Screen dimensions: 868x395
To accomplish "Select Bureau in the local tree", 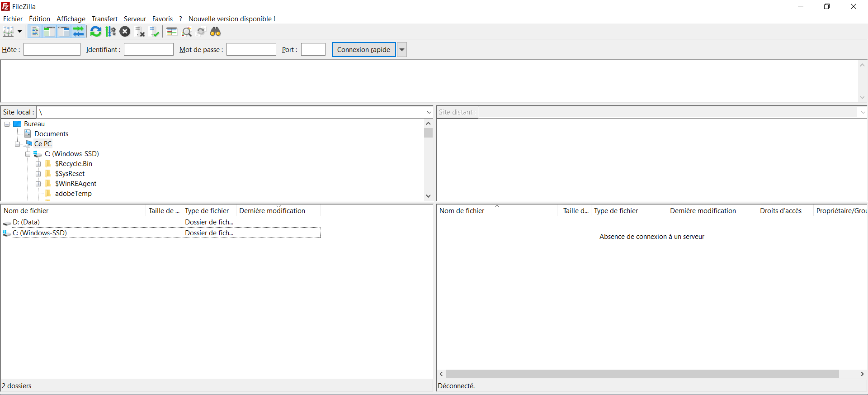I will [34, 124].
